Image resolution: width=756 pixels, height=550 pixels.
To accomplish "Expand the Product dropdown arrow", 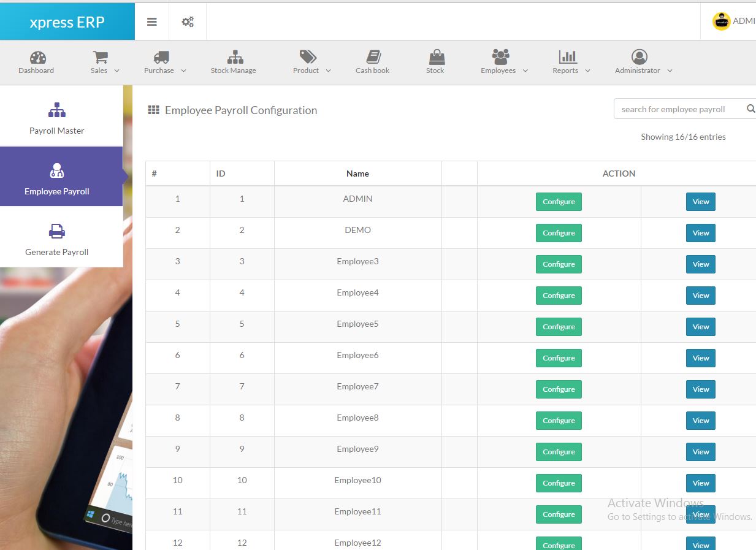I will tap(328, 71).
